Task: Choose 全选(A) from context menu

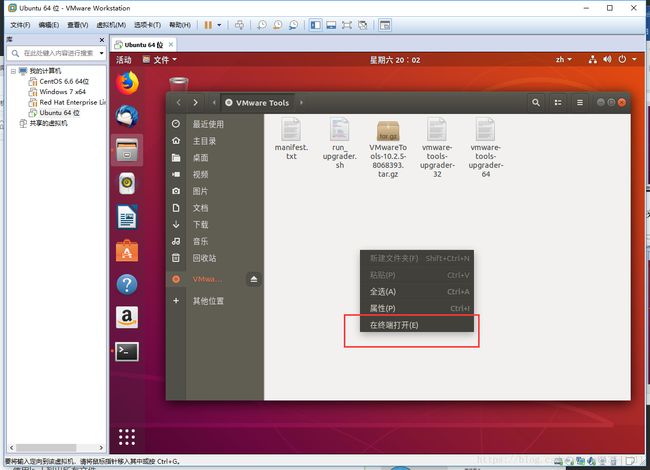Action: click(417, 292)
